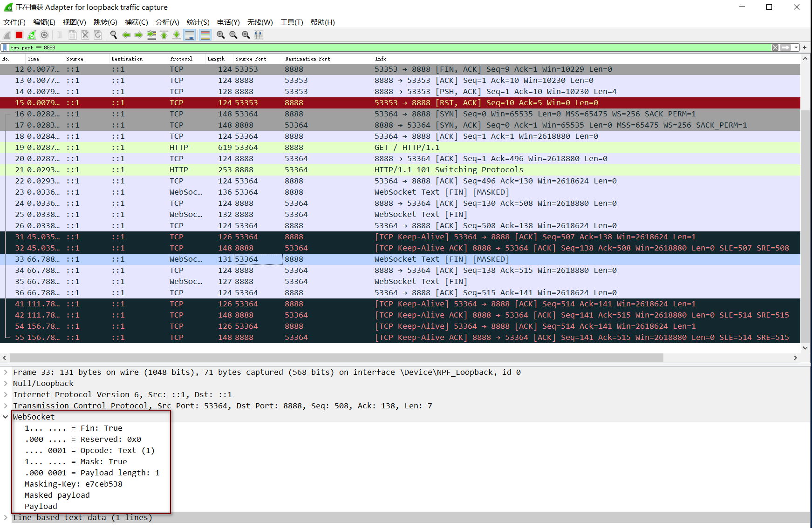812x528 pixels.
Task: Open capture options gear icon
Action: pyautogui.click(x=44, y=35)
